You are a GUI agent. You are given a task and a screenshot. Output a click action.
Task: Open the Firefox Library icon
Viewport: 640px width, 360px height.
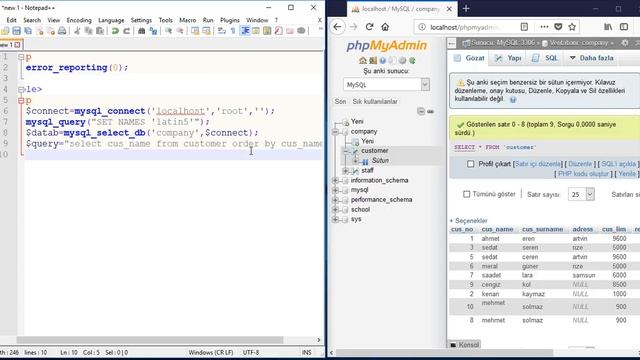(608, 27)
